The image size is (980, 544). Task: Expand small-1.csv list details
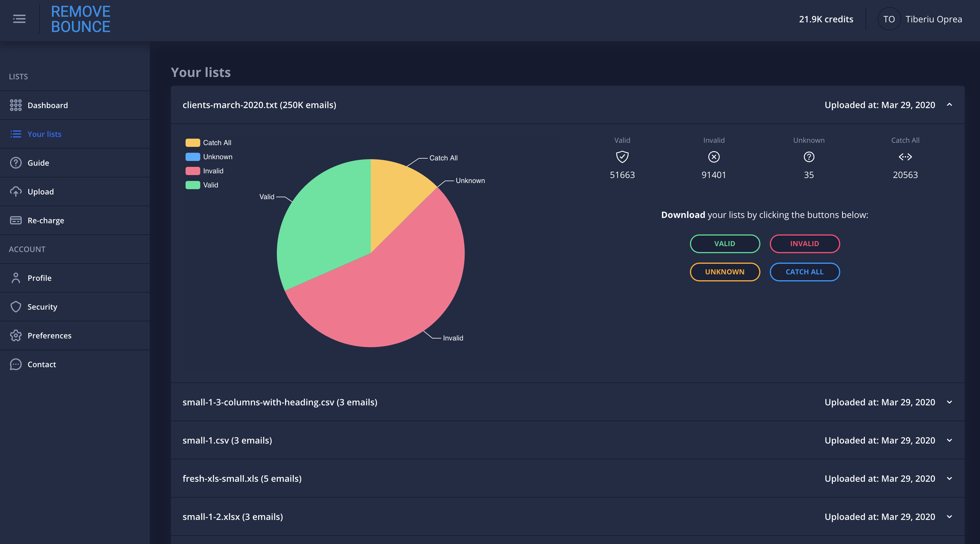[x=949, y=440]
